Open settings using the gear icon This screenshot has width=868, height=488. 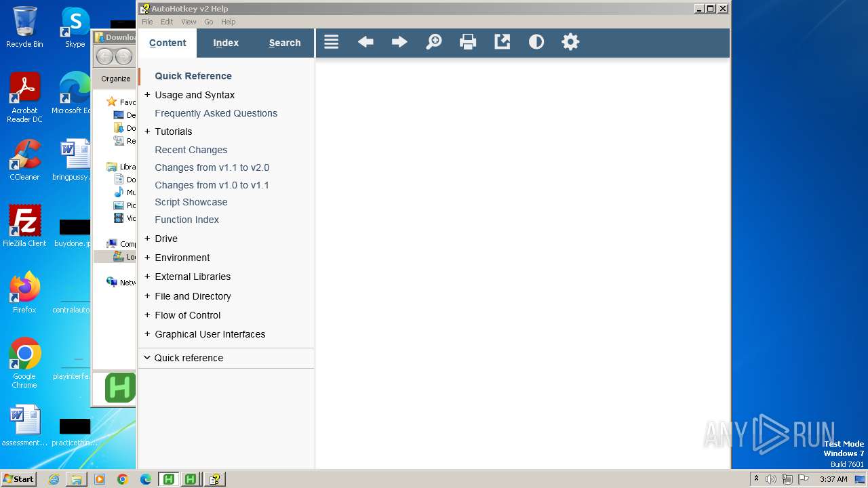click(570, 42)
